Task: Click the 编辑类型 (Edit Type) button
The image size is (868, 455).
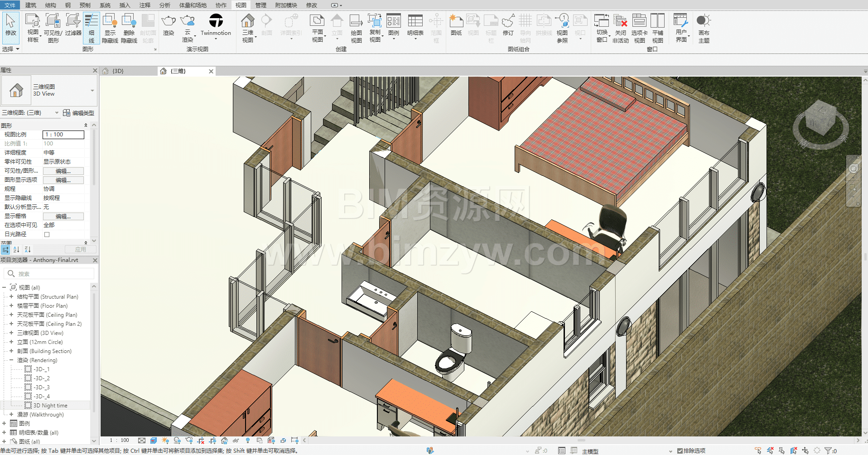Action: click(79, 113)
